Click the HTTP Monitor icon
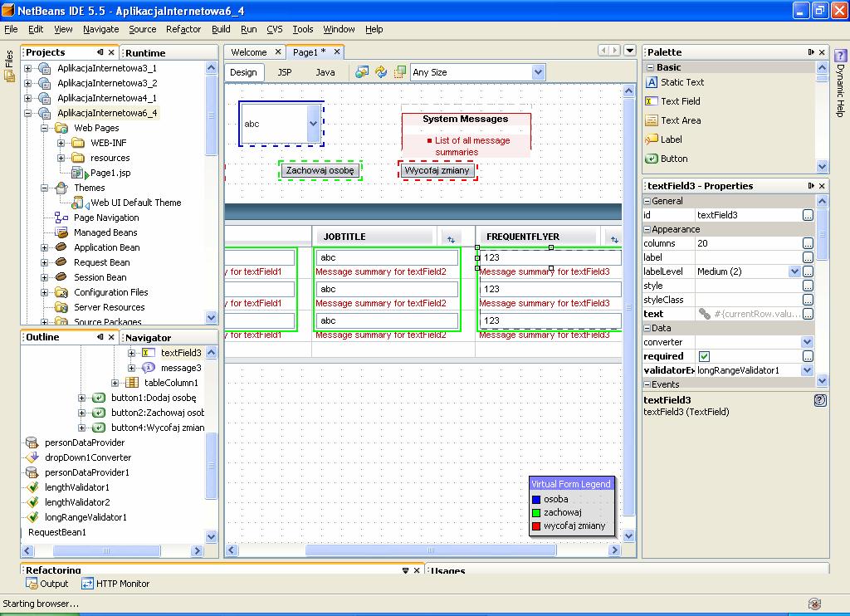The image size is (850, 616). (x=87, y=584)
